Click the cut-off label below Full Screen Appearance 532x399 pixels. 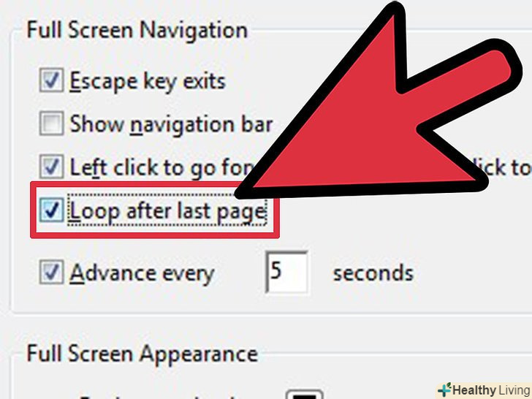tap(158, 396)
